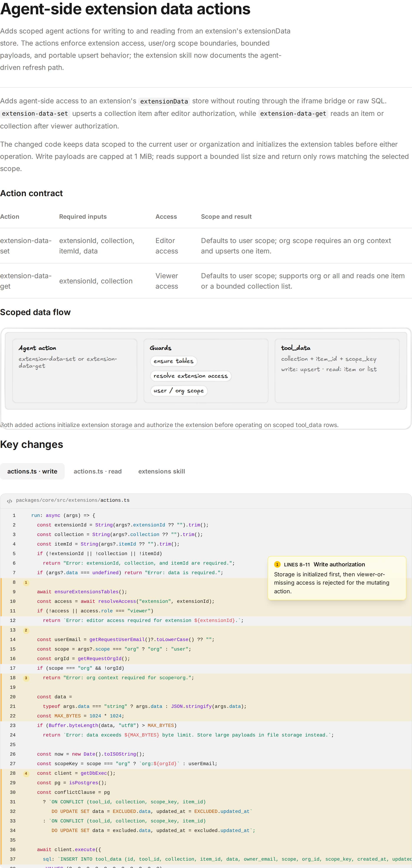Click the ensure tables guard pill
The width and height of the screenshot is (412, 868).
(173, 361)
